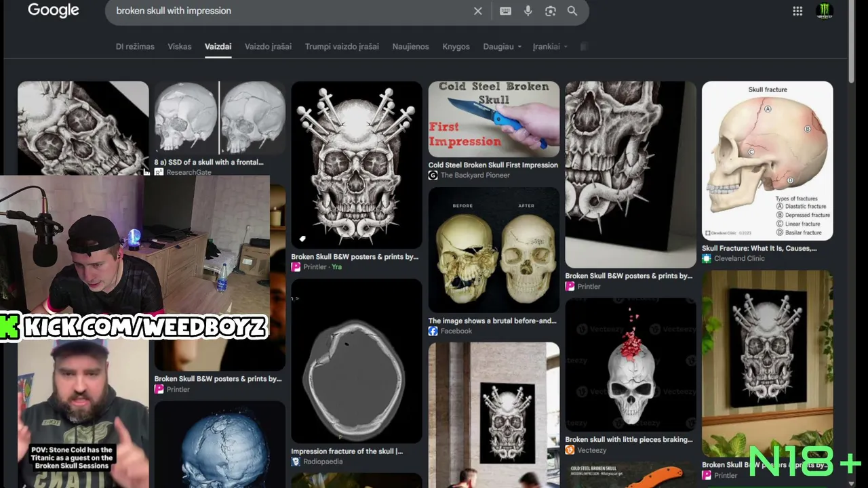The width and height of the screenshot is (868, 488).
Task: Expand the Daugiau menu
Action: [x=502, y=47]
